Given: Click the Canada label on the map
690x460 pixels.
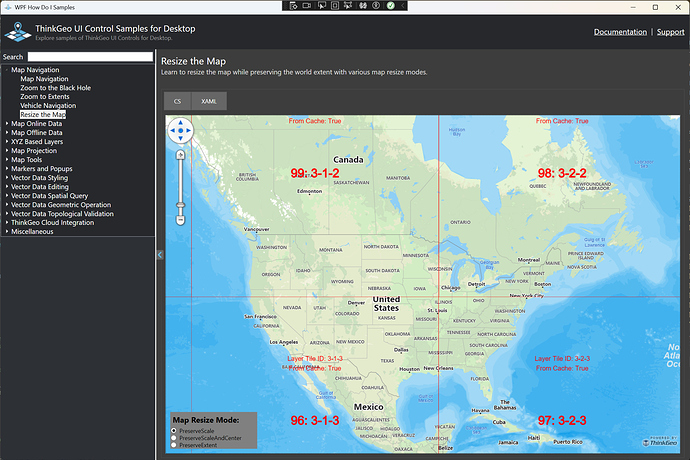Looking at the screenshot, I should click(x=348, y=160).
